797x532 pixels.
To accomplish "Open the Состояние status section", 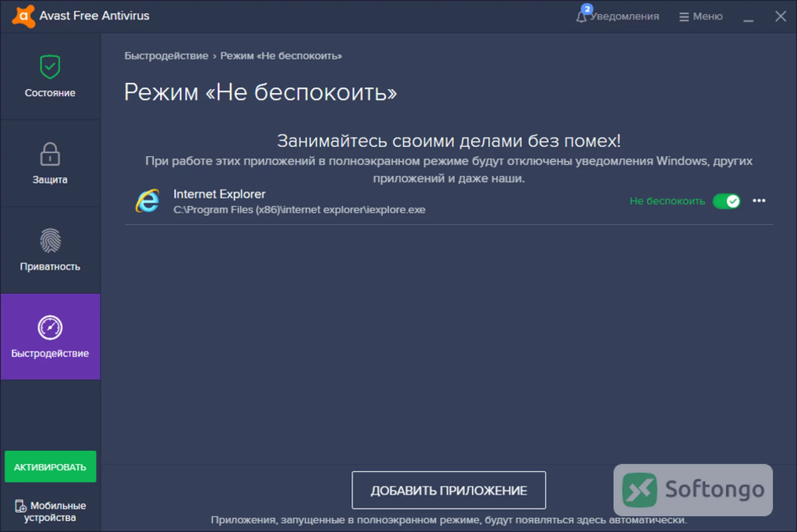I will pyautogui.click(x=50, y=76).
